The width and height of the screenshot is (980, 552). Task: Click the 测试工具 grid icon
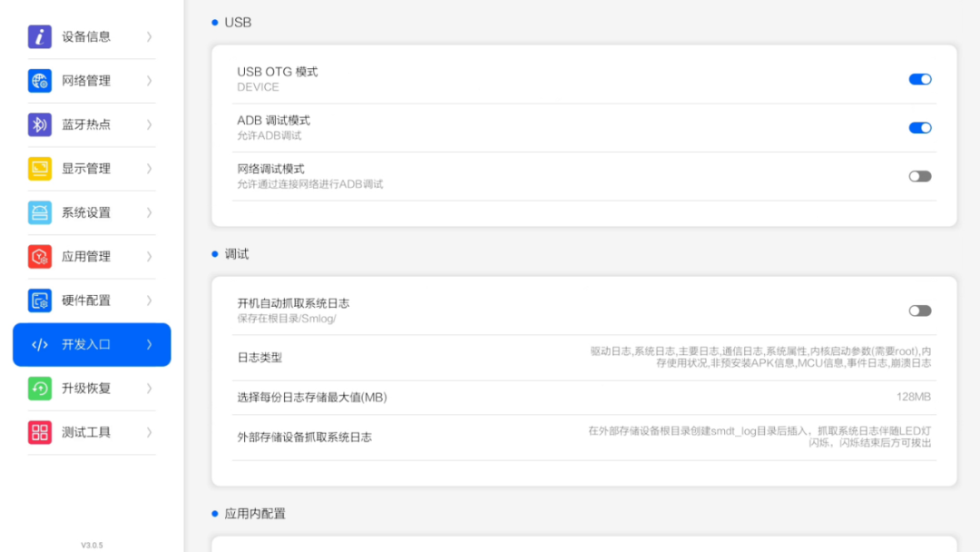click(x=39, y=432)
